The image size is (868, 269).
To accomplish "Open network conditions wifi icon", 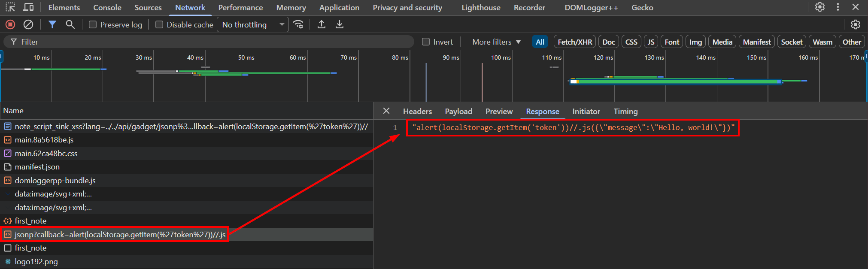I will pyautogui.click(x=298, y=24).
